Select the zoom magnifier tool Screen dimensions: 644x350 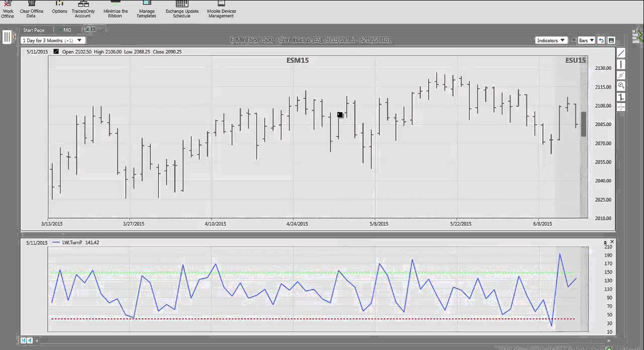(621, 86)
